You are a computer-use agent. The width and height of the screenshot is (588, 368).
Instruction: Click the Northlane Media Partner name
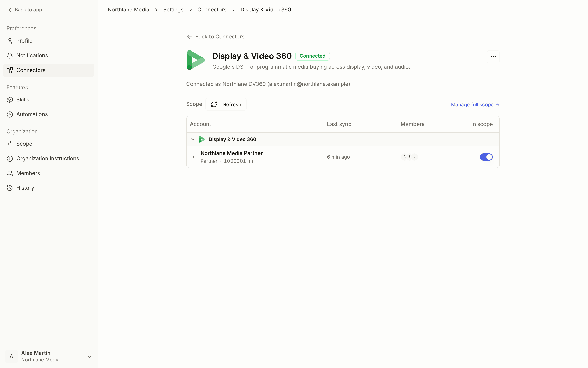pos(231,153)
